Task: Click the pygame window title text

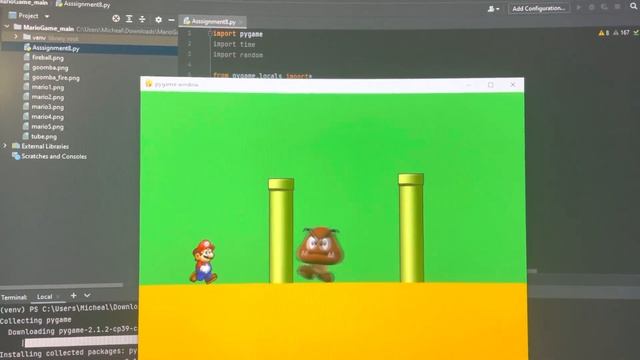Action: pyautogui.click(x=177, y=84)
